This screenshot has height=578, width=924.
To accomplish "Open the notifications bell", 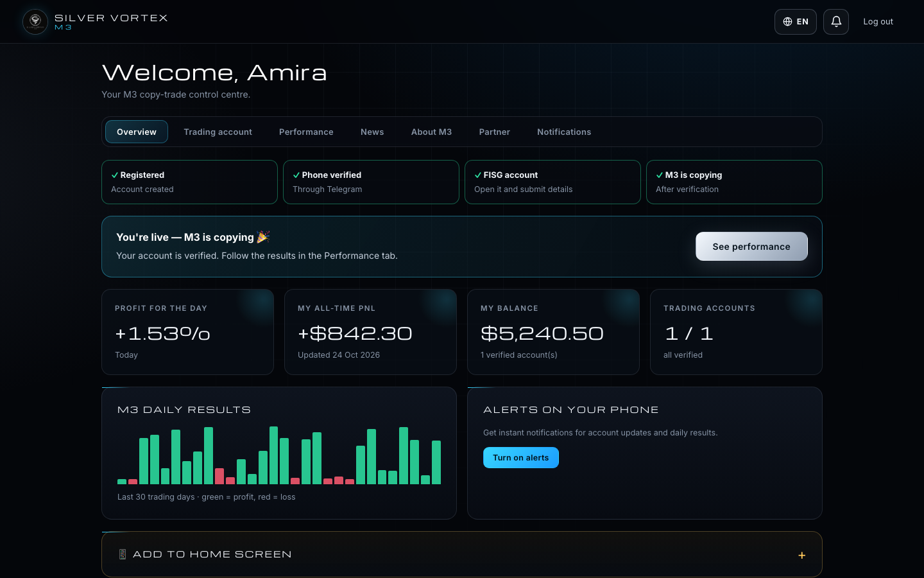I will click(x=836, y=22).
